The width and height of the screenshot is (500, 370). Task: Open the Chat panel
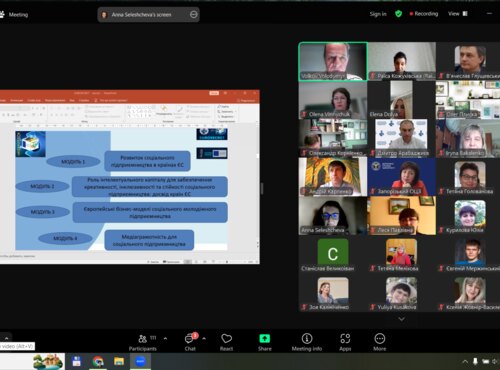(190, 342)
